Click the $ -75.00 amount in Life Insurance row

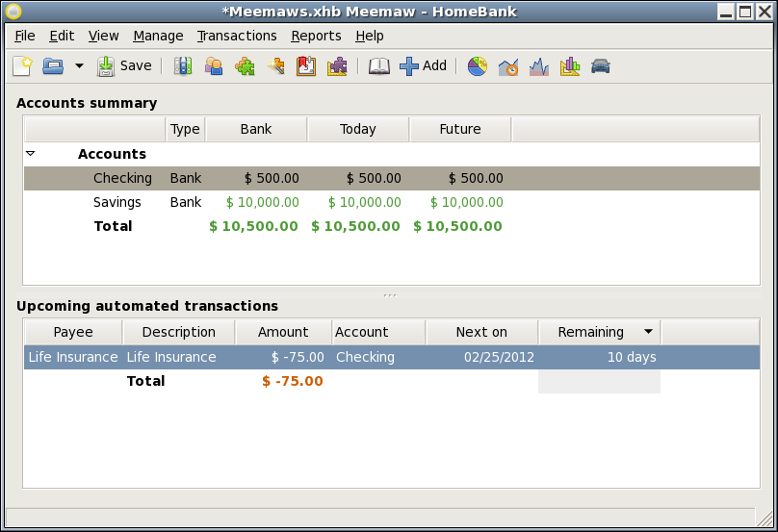pos(298,358)
